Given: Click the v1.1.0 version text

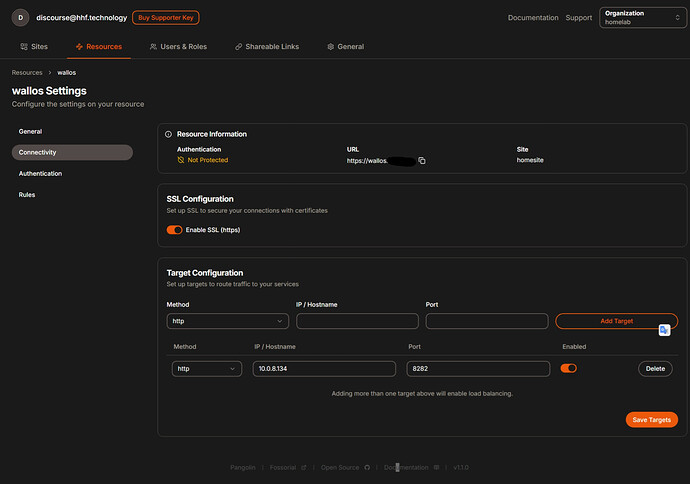Looking at the screenshot, I should (461, 467).
